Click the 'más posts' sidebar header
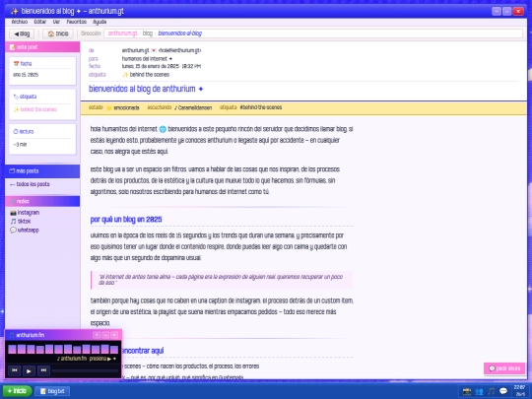This screenshot has width=532, height=399. (42, 171)
